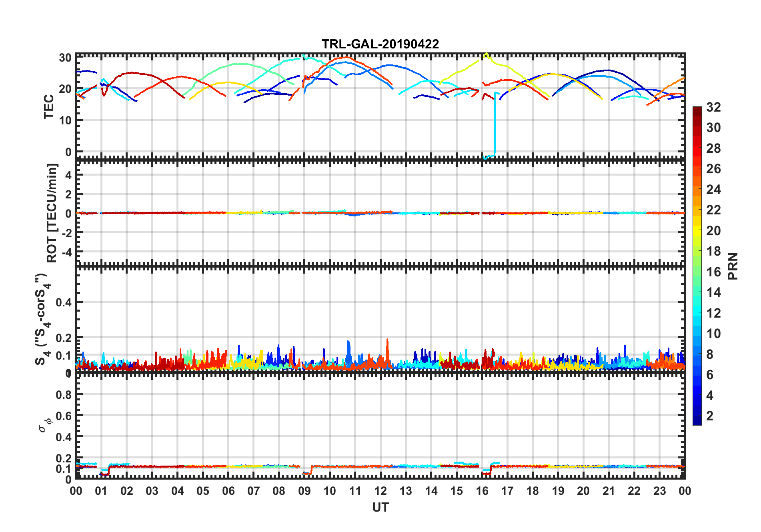Click the S4 axis tick label 0.4
The height and width of the screenshot is (532, 761).
coord(64,302)
